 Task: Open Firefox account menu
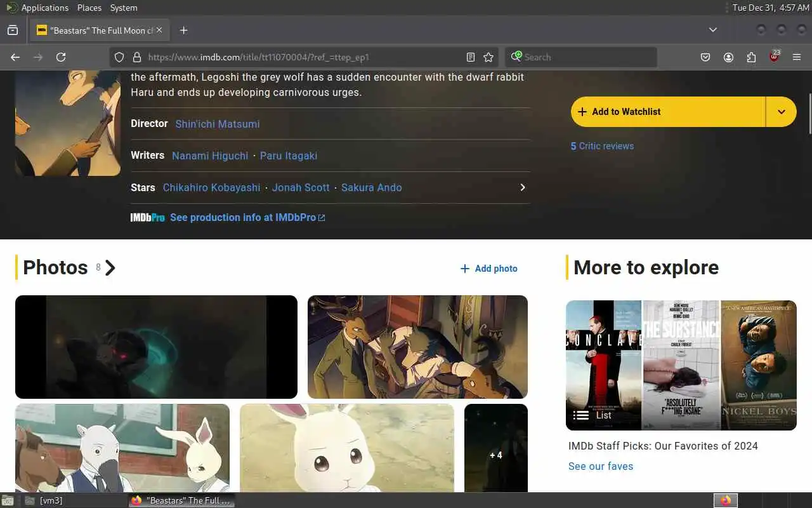tap(728, 57)
